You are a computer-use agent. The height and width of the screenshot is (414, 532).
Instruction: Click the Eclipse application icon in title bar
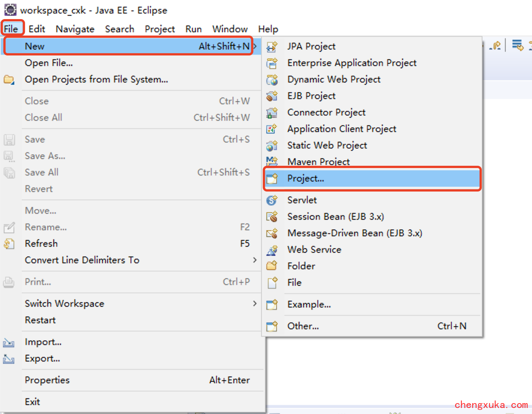[x=10, y=10]
